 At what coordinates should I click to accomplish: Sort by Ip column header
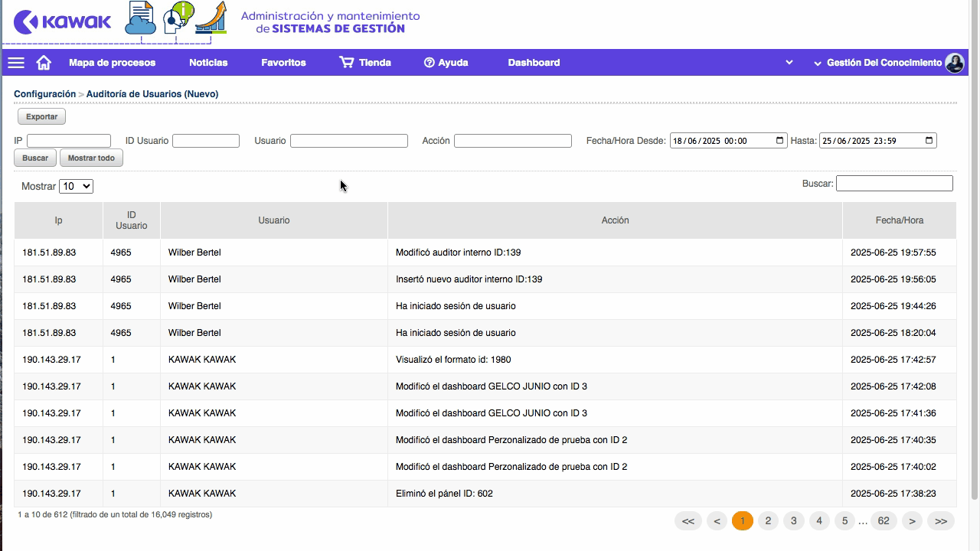58,220
